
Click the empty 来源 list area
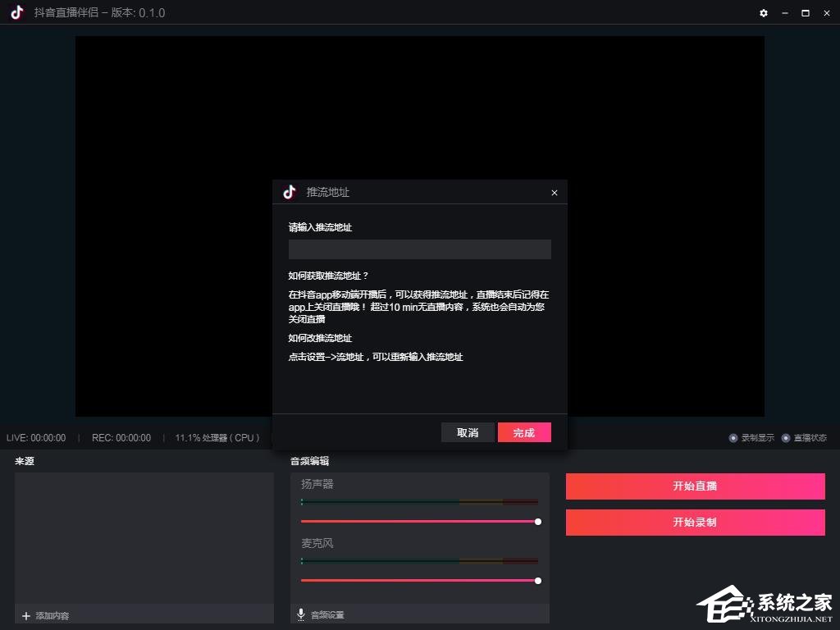pyautogui.click(x=144, y=537)
